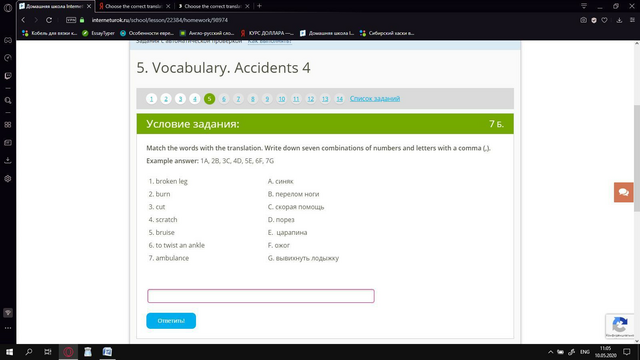Click the answer input field
The width and height of the screenshot is (640, 360).
[x=261, y=296]
